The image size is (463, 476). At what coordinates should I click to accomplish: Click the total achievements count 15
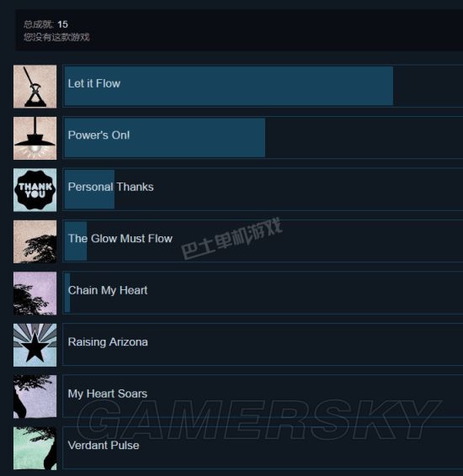(x=62, y=24)
